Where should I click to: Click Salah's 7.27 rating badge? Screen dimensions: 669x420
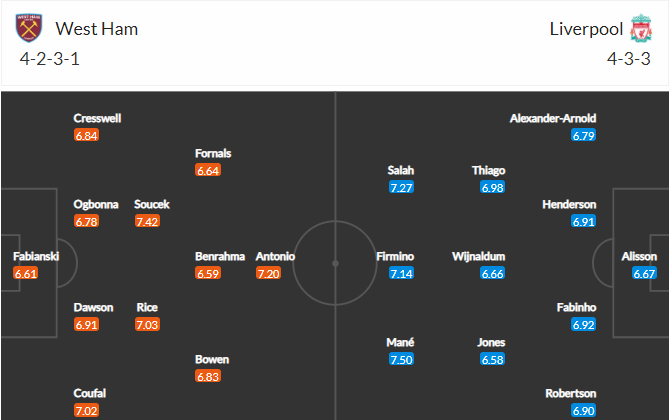401,187
